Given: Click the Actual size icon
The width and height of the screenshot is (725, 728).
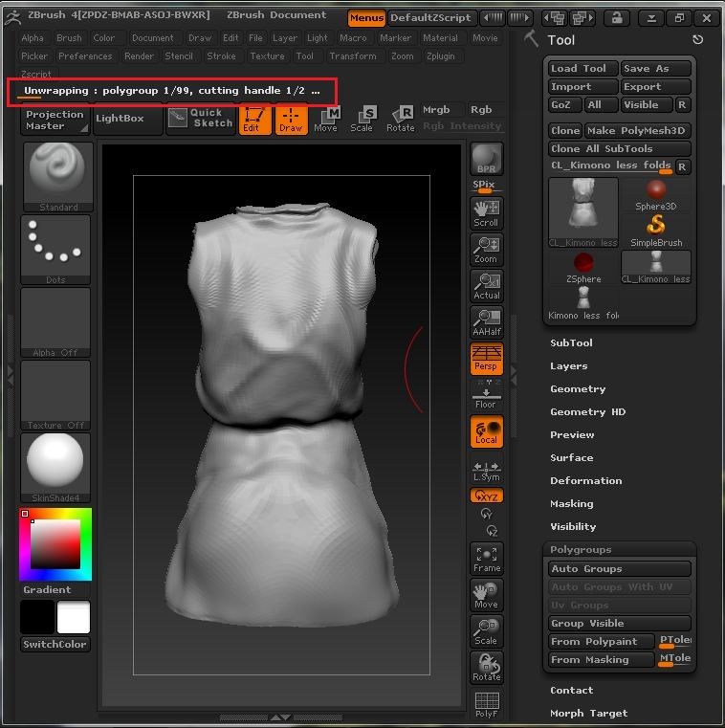Looking at the screenshot, I should pyautogui.click(x=487, y=286).
